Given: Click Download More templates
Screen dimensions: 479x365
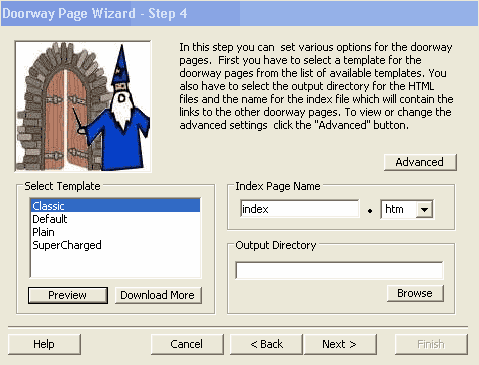Looking at the screenshot, I should pos(158,295).
